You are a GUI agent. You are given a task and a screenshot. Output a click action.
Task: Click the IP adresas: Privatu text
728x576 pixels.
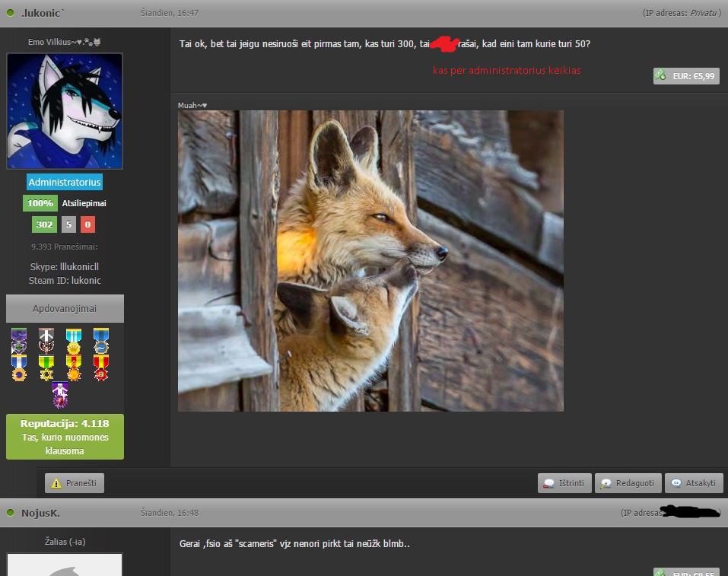pyautogui.click(x=682, y=13)
